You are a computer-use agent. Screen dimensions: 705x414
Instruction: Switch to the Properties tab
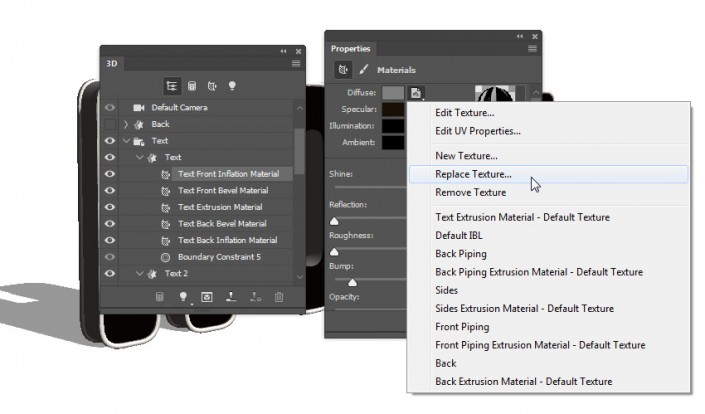click(x=350, y=48)
